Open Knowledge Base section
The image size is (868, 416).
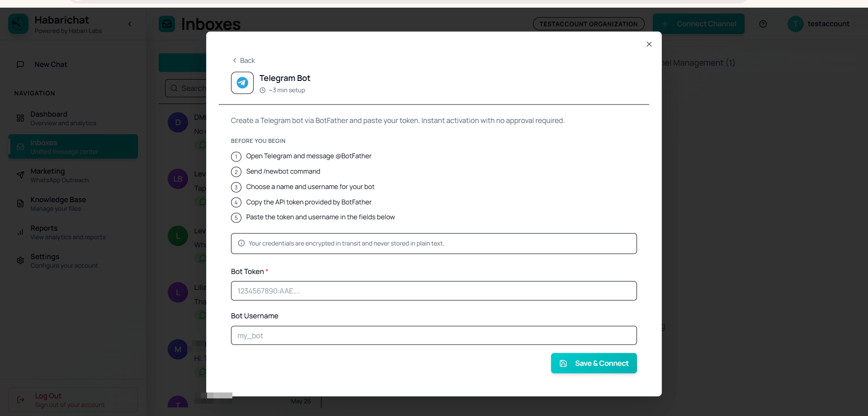(73, 204)
